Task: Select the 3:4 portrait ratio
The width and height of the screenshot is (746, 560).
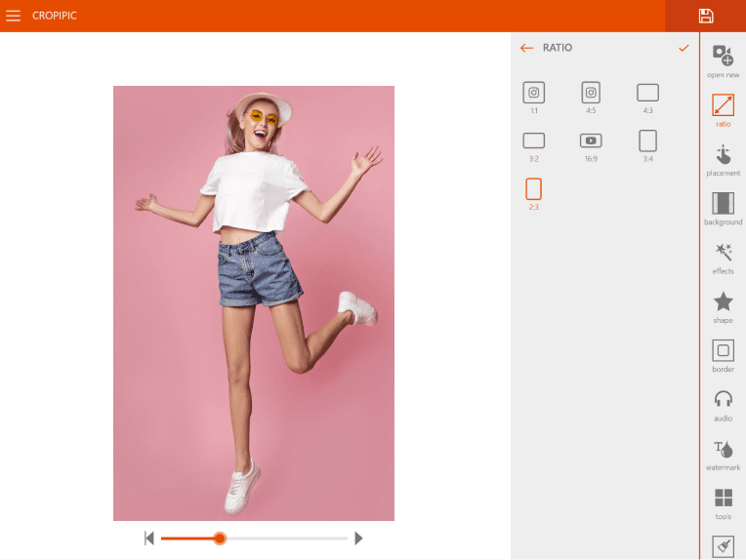Action: tap(647, 141)
